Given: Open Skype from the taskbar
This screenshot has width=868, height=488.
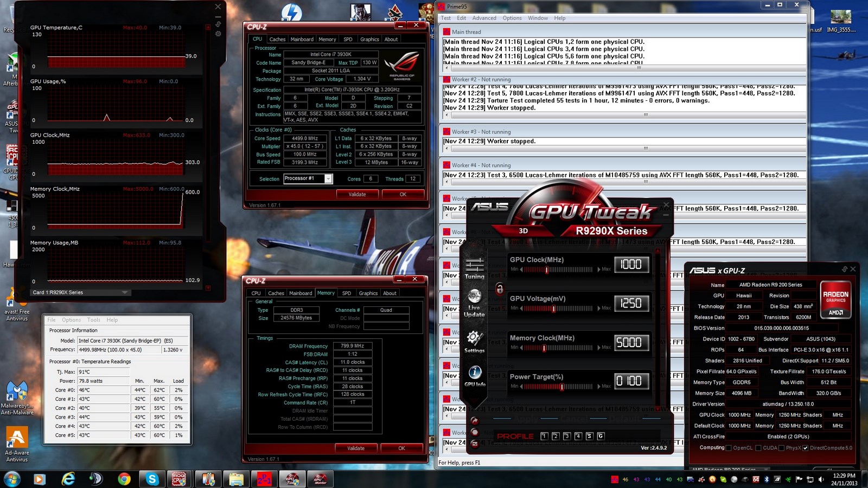Looking at the screenshot, I should coord(152,479).
